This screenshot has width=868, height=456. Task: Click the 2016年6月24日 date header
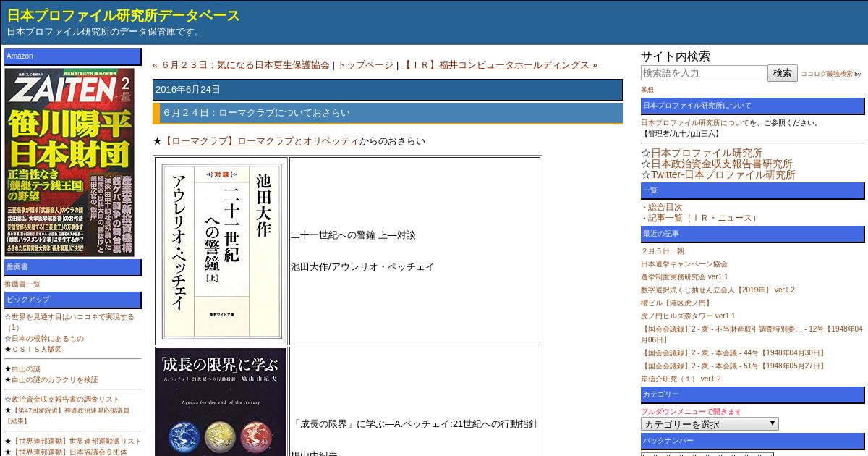(388, 90)
